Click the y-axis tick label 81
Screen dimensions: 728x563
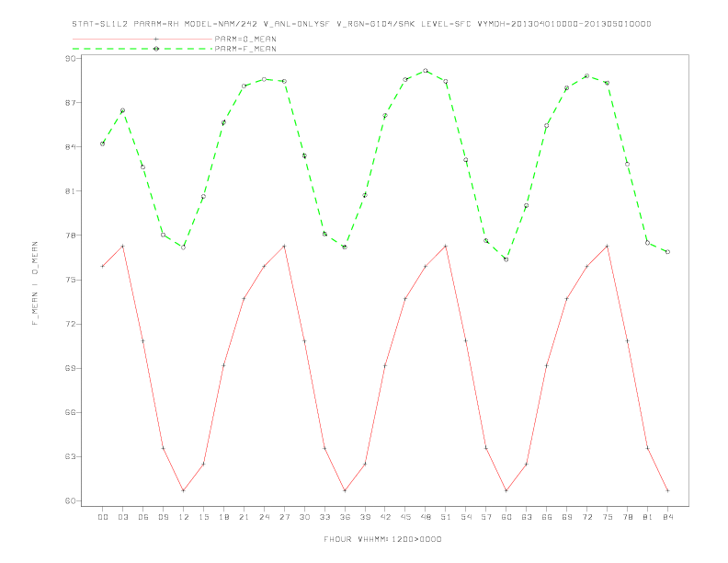[71, 191]
